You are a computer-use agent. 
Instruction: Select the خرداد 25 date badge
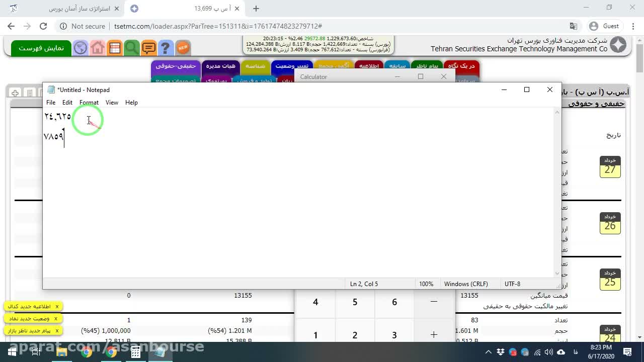610,280
